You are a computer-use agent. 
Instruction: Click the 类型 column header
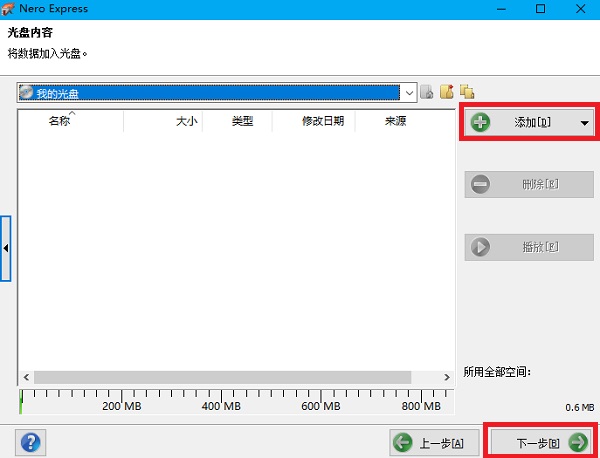[x=242, y=122]
